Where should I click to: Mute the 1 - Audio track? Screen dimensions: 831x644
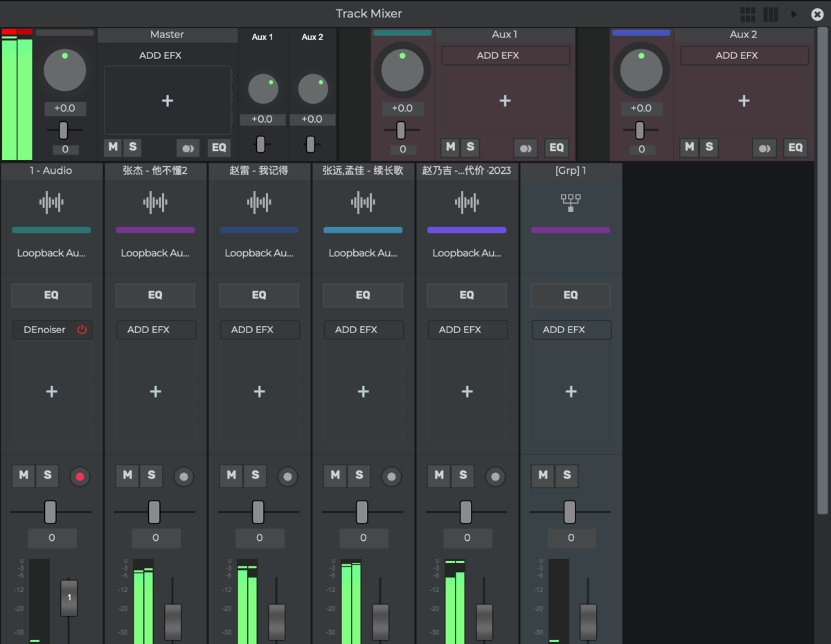pyautogui.click(x=24, y=475)
